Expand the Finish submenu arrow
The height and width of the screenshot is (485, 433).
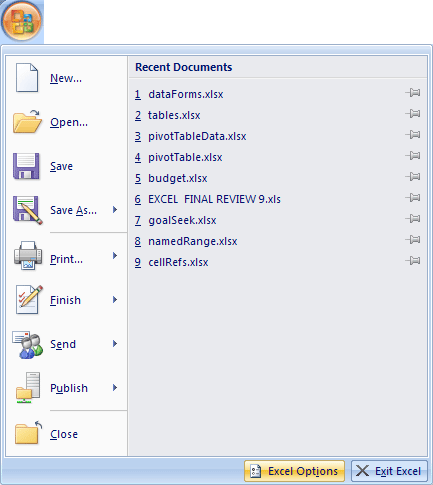tap(115, 300)
